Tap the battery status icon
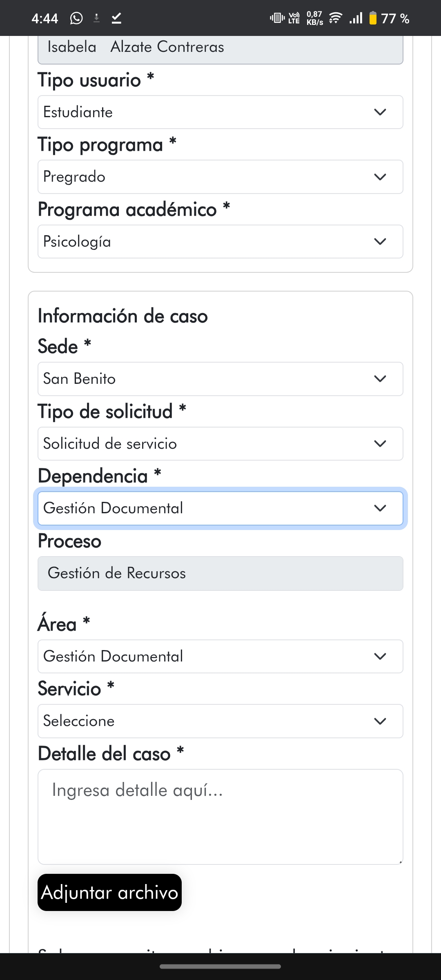Viewport: 441px width, 980px height. point(373,18)
